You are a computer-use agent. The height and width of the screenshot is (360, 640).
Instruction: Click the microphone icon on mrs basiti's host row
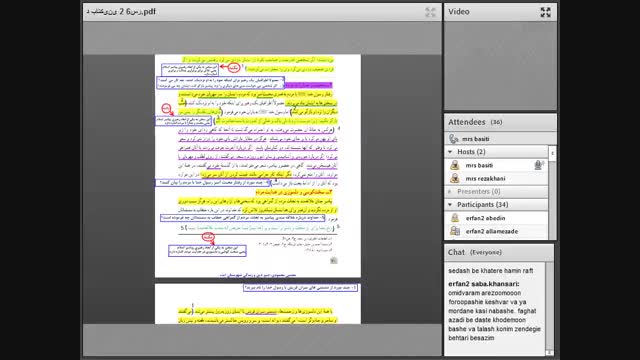point(539,165)
